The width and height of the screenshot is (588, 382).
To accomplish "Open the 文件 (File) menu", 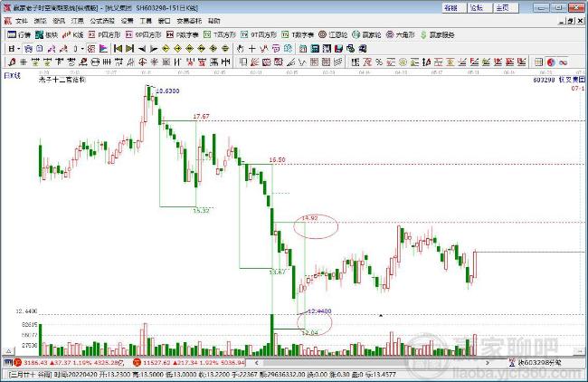I will 22,21.
